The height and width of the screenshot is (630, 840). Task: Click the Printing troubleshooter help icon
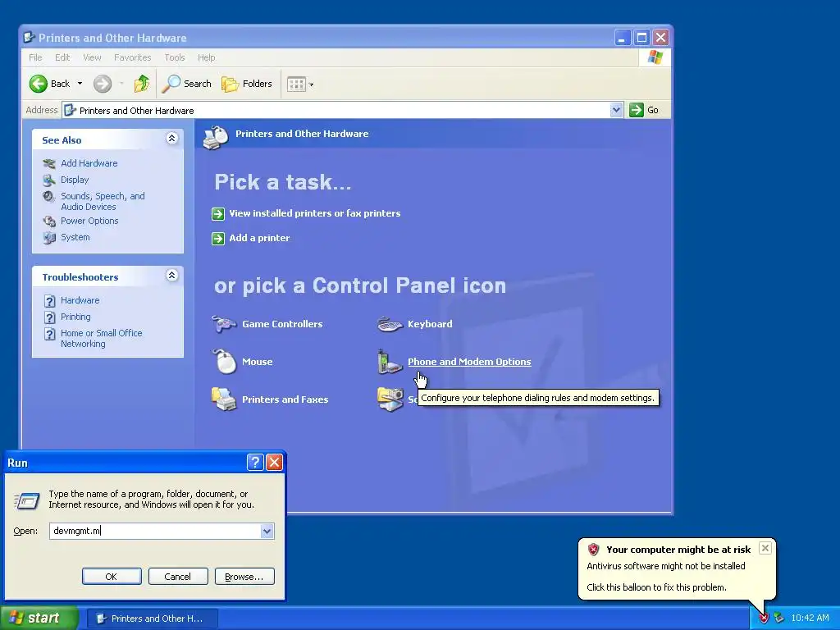(x=49, y=317)
